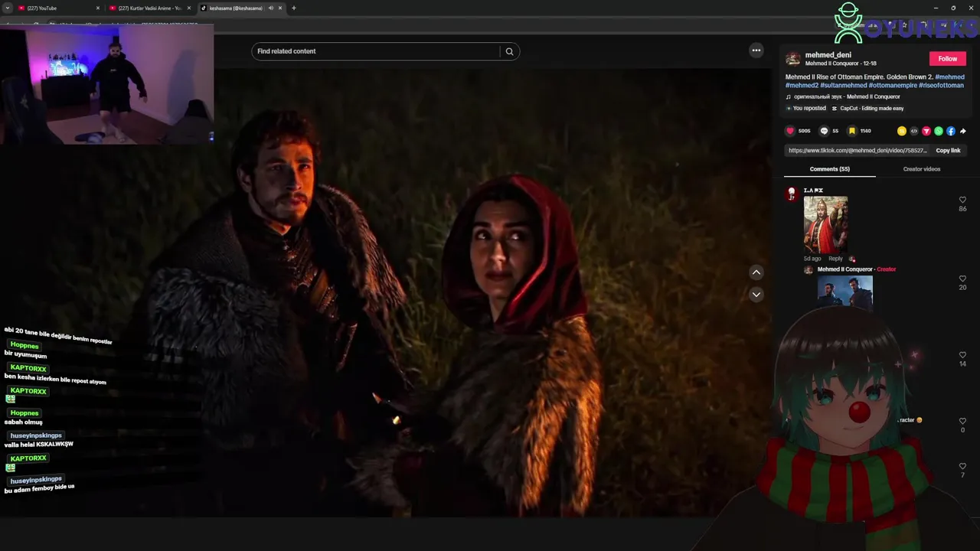Go to previous video with up arrow

click(756, 272)
